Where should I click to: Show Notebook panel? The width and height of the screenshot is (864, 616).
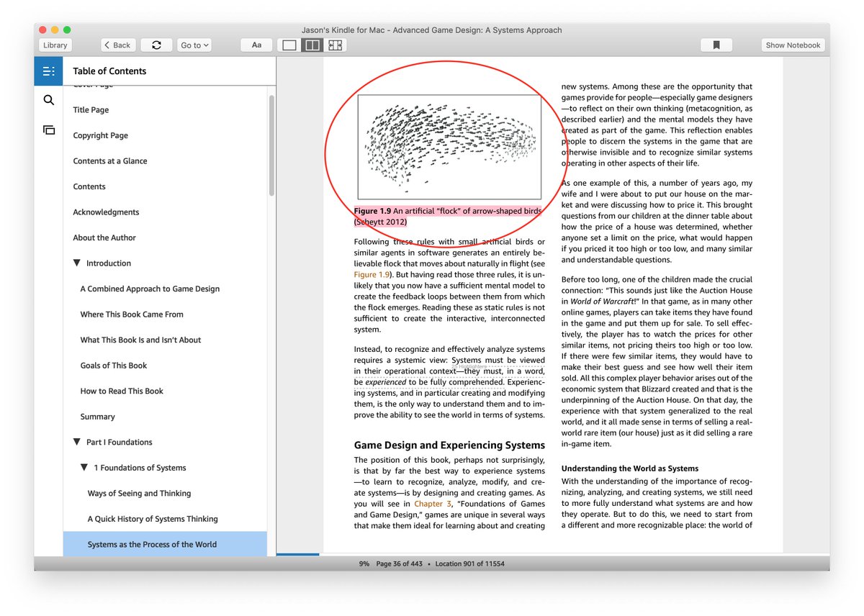tap(793, 45)
